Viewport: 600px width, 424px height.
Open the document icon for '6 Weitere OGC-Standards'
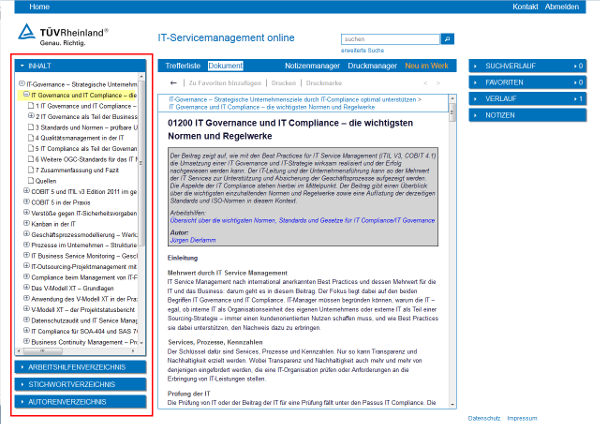(31, 159)
